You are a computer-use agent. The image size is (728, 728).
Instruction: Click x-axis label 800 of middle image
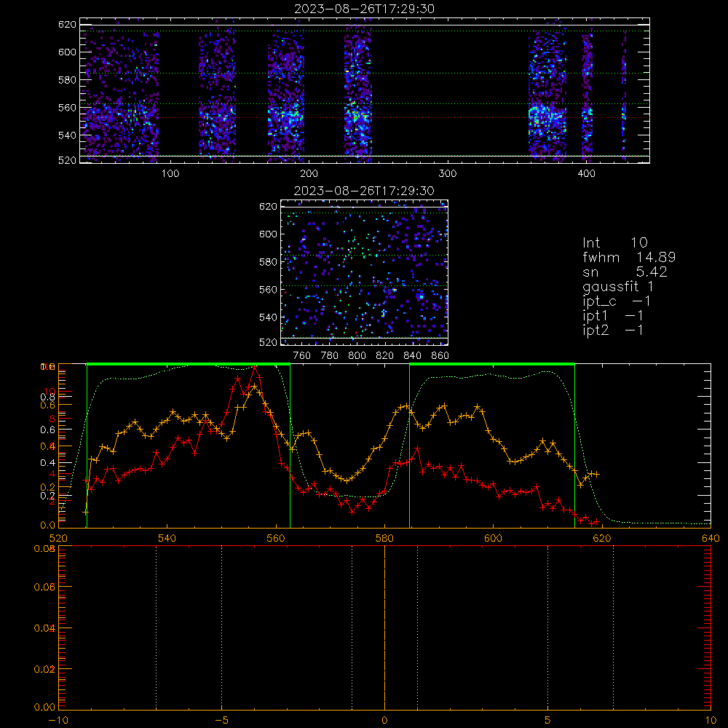coord(357,356)
